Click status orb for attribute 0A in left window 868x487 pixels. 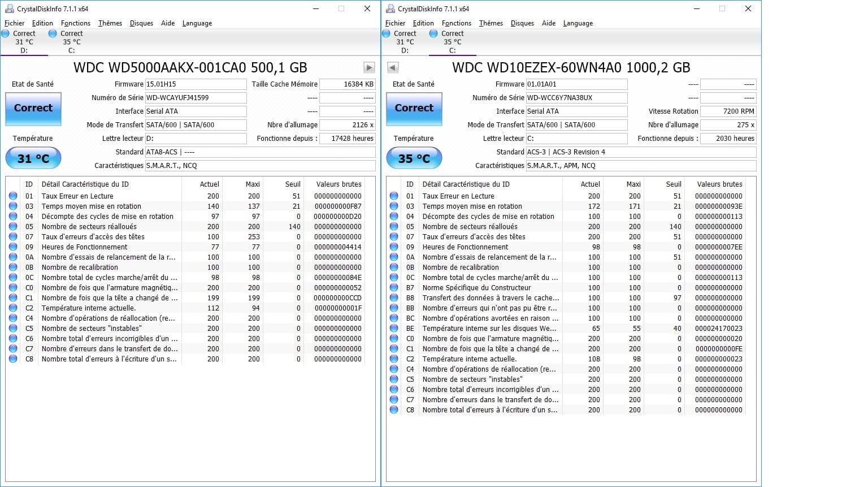coord(13,257)
